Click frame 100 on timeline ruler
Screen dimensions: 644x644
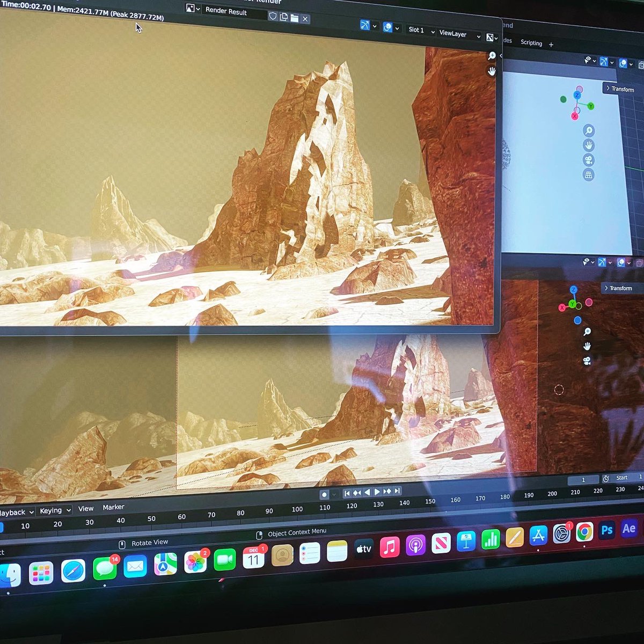click(x=297, y=509)
